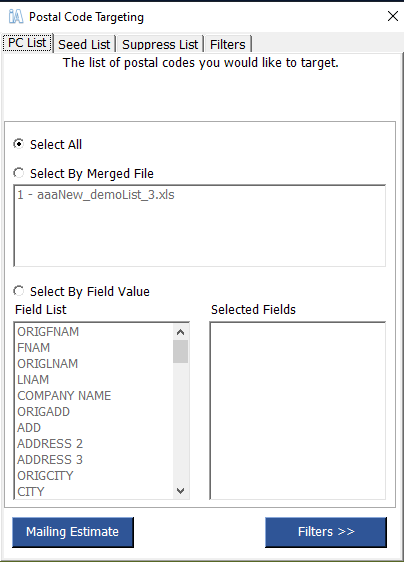Select ORIGCITY from the Field List

[x=45, y=476]
